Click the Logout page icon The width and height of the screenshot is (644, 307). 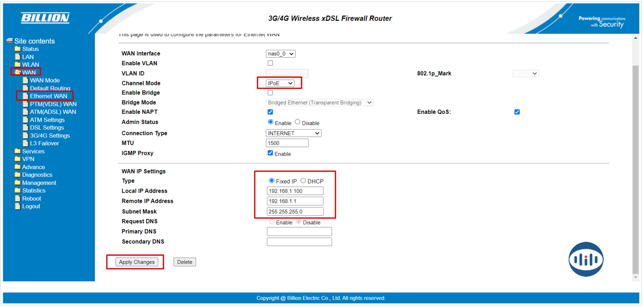point(17,206)
